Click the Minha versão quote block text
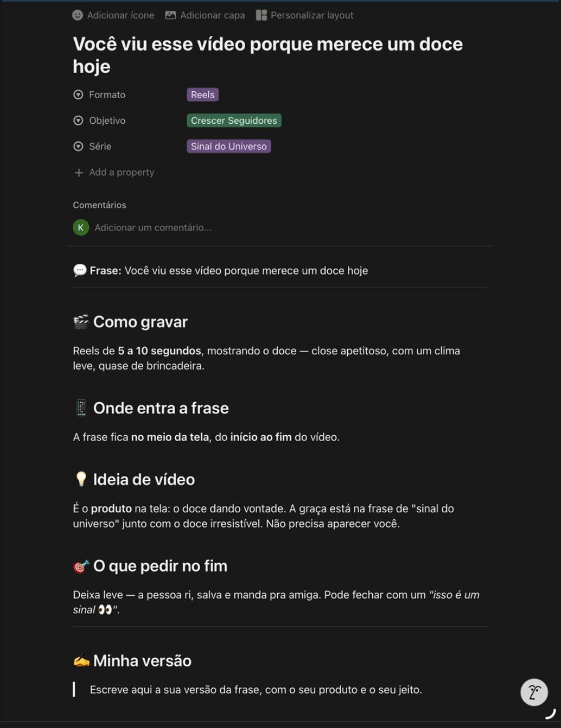The width and height of the screenshot is (561, 728). [x=256, y=690]
